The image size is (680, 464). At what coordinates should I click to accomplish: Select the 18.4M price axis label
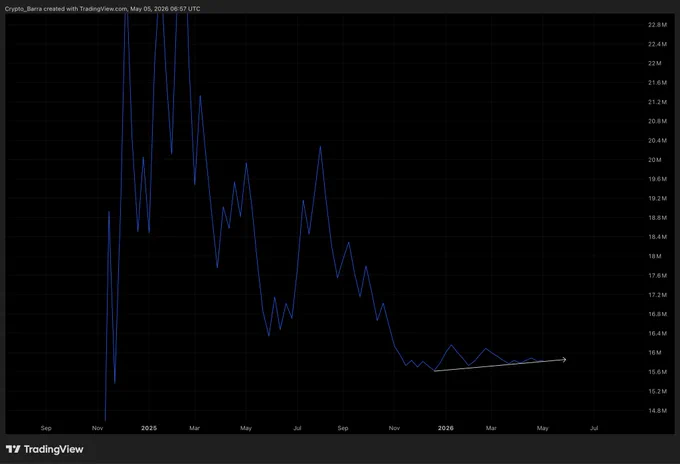657,237
